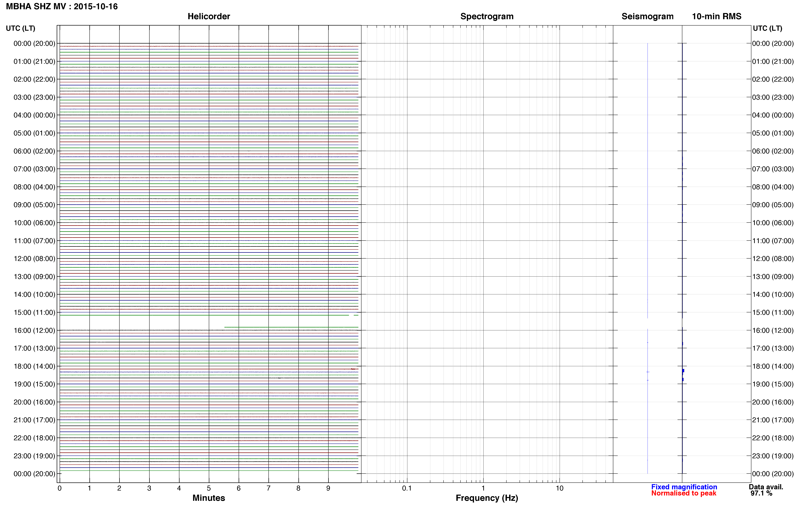Viewport: 812px width, 508px height.
Task: Select the right 13:00 (09:00) time label
Action: tap(773, 277)
